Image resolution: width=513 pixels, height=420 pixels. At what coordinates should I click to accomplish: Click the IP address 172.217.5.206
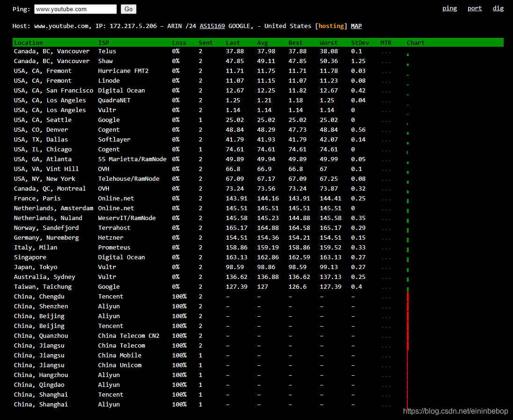(133, 26)
